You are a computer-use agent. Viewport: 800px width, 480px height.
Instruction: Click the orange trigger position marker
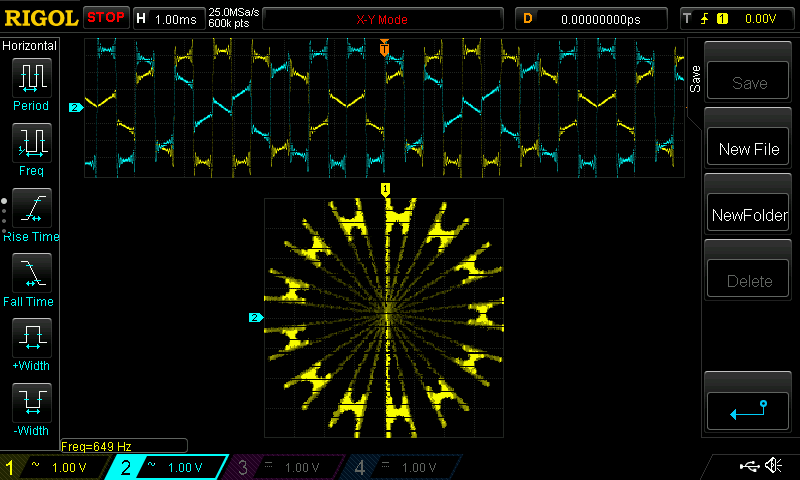point(385,47)
